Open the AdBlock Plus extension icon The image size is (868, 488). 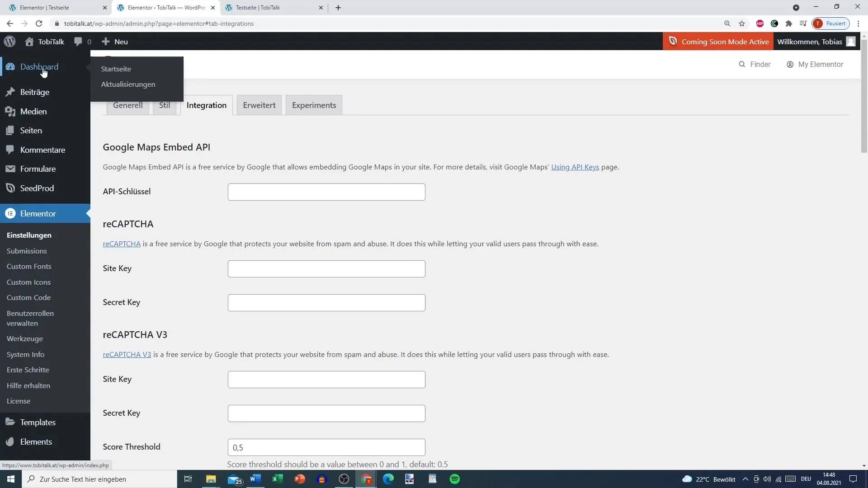(760, 23)
